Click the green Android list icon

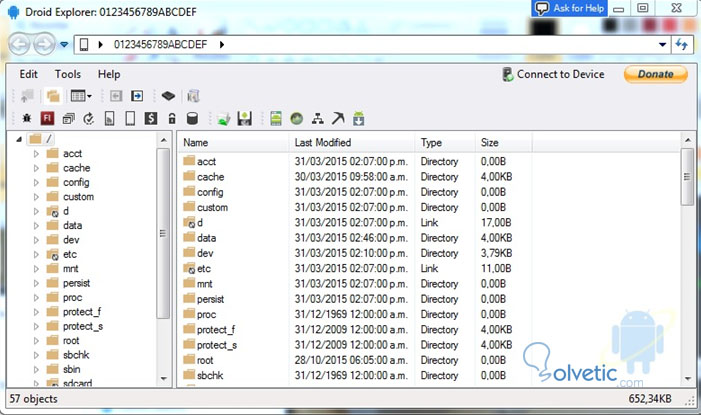[276, 119]
